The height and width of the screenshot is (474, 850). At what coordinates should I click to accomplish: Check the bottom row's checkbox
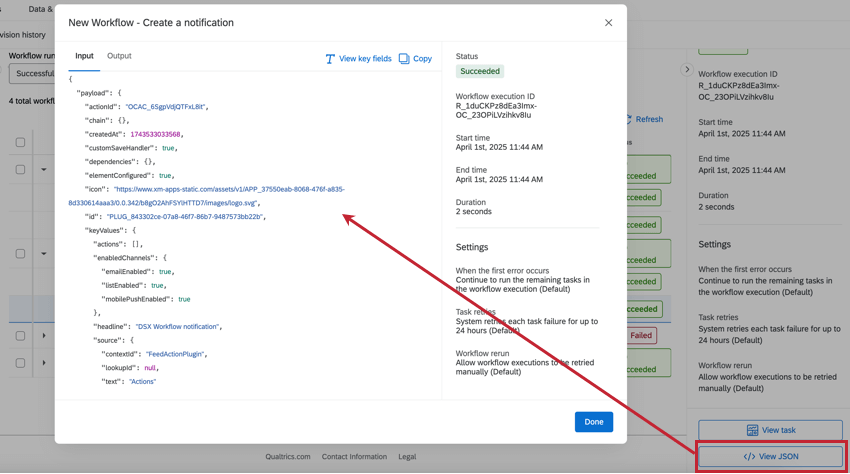pos(20,363)
